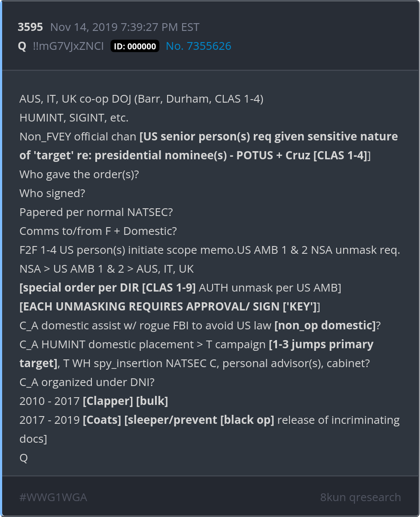Click the Q signature below the message
Screen dimensions: 420x517
tap(24, 458)
